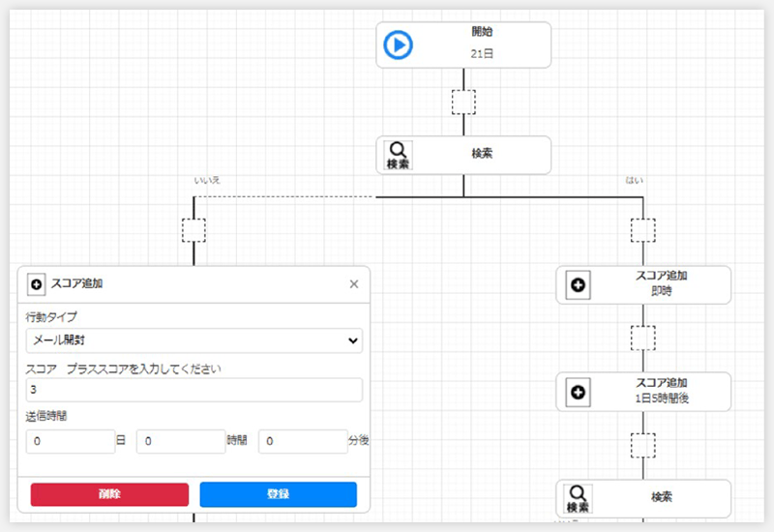Select the スコア追加 即時 node
The width and height of the screenshot is (774, 532).
(643, 284)
